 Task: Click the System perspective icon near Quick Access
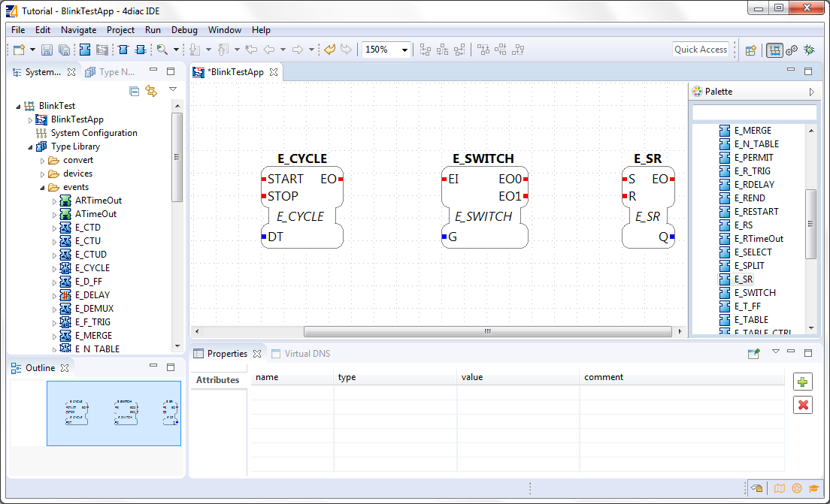tap(775, 50)
